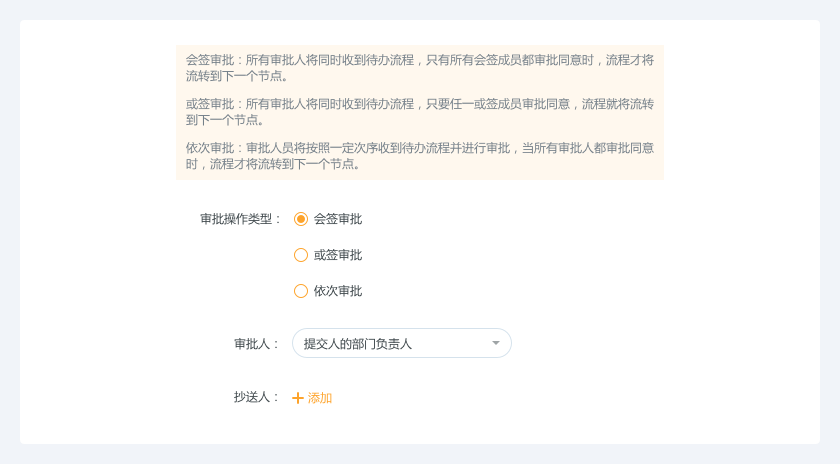Image resolution: width=840 pixels, height=464 pixels.
Task: Click the 审批操作类型 field label
Action: click(241, 219)
